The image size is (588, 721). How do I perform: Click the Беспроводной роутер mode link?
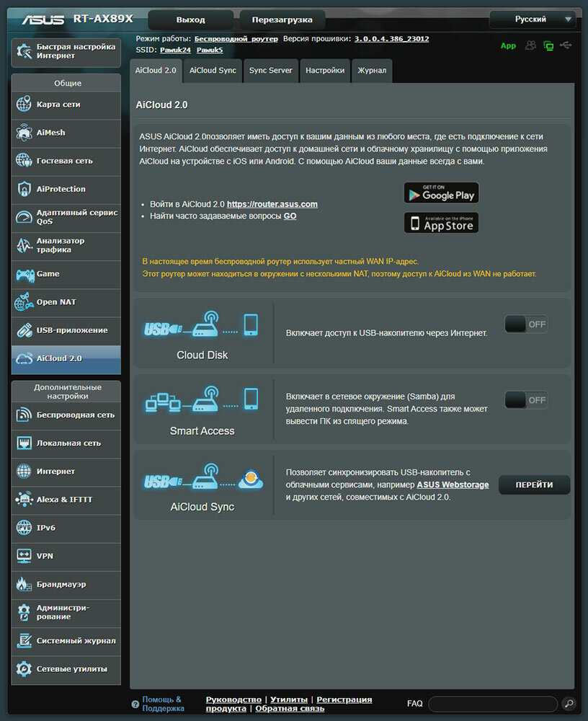tap(236, 39)
